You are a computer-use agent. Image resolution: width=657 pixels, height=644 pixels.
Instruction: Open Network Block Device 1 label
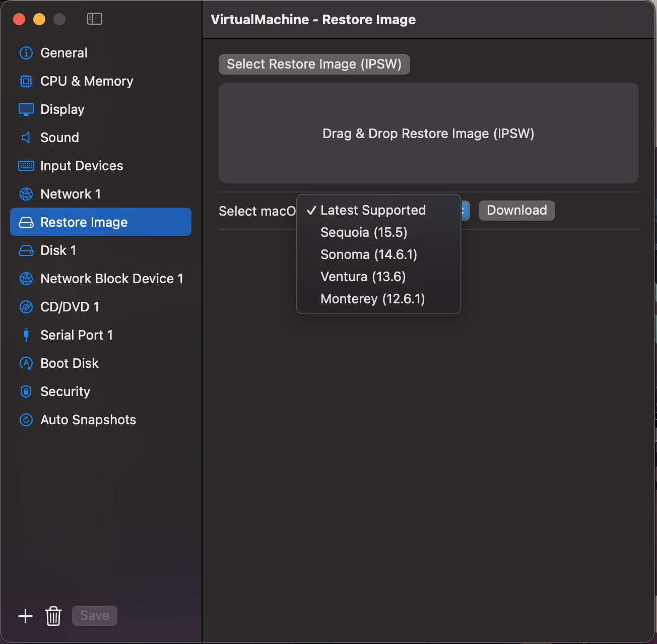112,279
